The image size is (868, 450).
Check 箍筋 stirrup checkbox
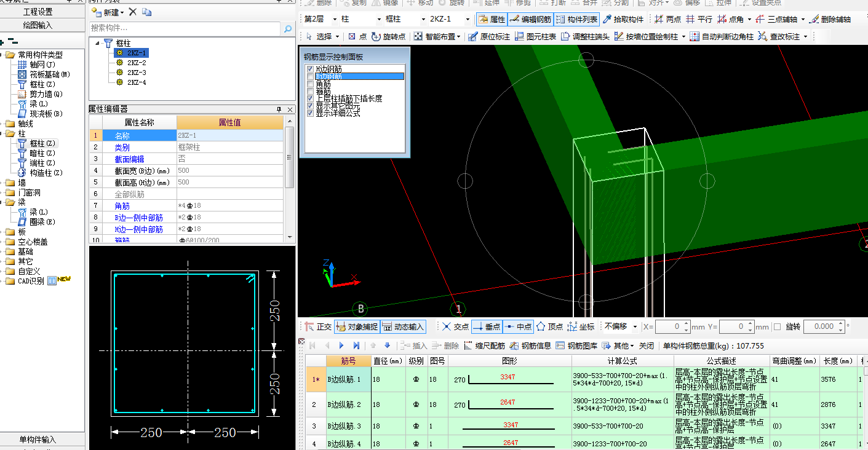[311, 91]
